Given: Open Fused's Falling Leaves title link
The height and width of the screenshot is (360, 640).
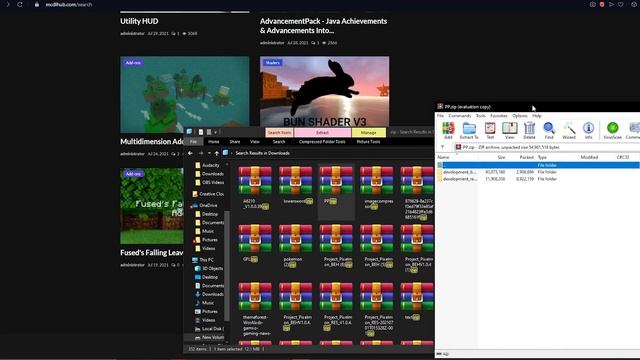Looking at the screenshot, I should [x=151, y=253].
